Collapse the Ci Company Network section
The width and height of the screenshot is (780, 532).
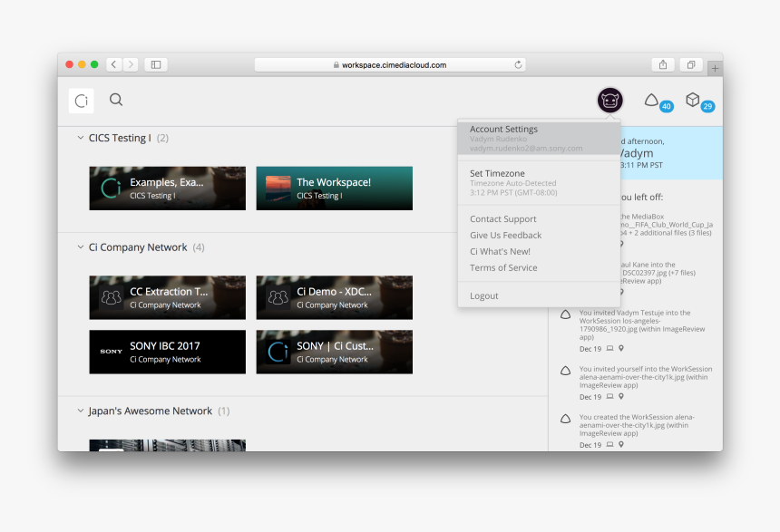pyautogui.click(x=79, y=247)
